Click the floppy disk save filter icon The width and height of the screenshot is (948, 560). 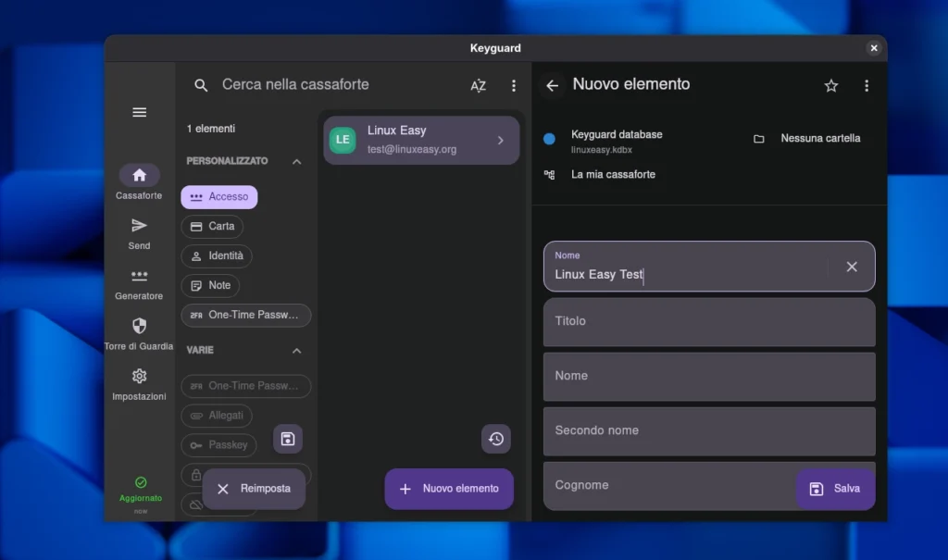(x=288, y=439)
